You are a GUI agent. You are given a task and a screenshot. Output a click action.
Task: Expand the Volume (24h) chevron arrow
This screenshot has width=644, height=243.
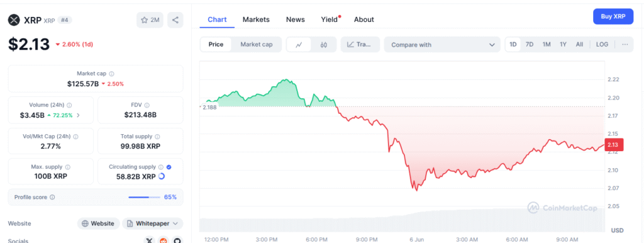pyautogui.click(x=78, y=116)
